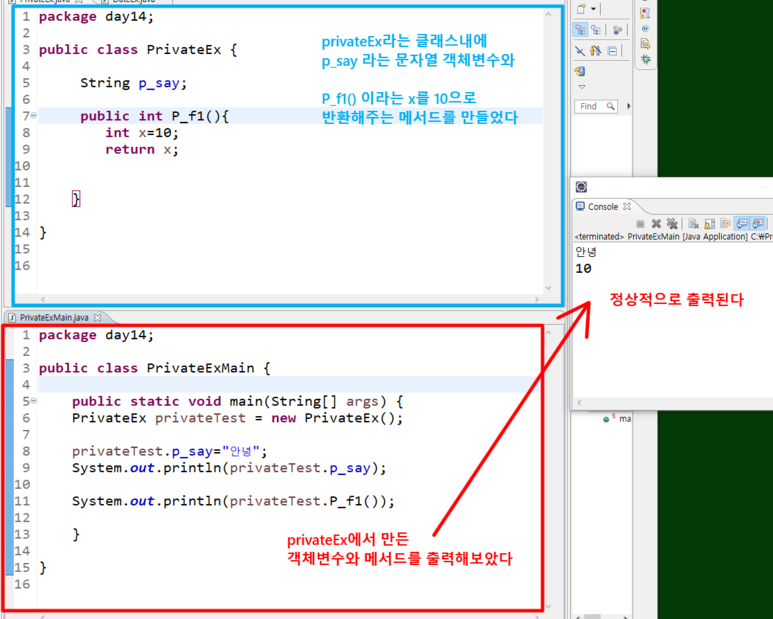Click right arrow of PrivateEx horizontal scrollbar

[x=537, y=299]
